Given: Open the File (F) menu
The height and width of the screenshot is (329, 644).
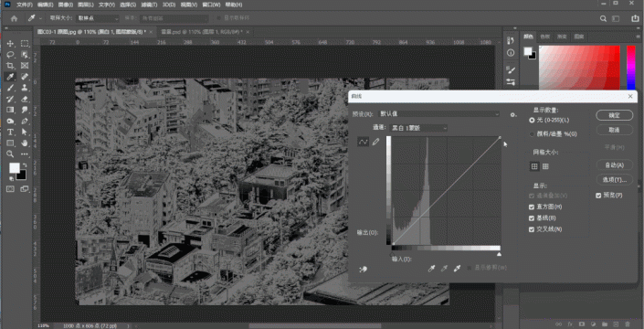Looking at the screenshot, I should [x=25, y=5].
